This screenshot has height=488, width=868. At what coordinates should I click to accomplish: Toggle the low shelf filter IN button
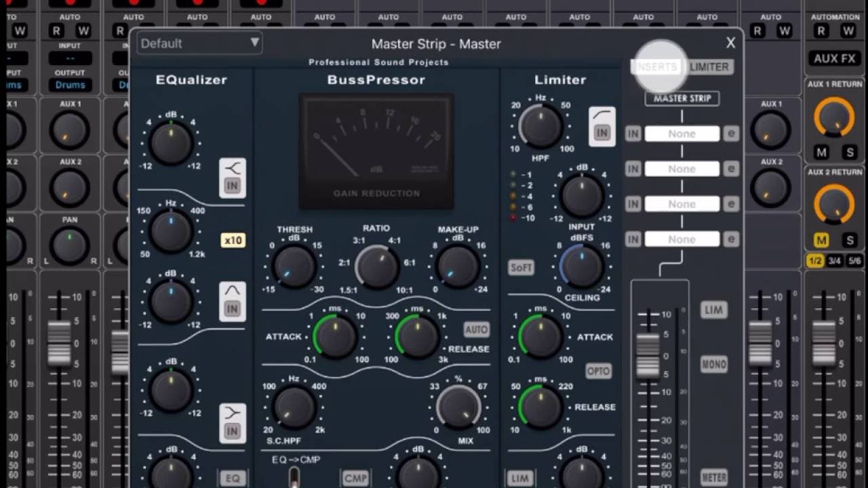click(x=233, y=186)
